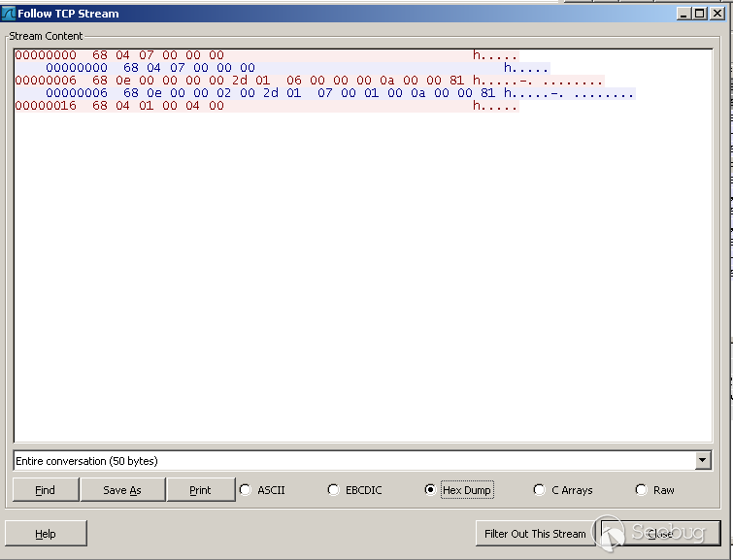Click the Wireshark icon in title bar
Viewport: 733px width, 560px height.
coord(9,14)
